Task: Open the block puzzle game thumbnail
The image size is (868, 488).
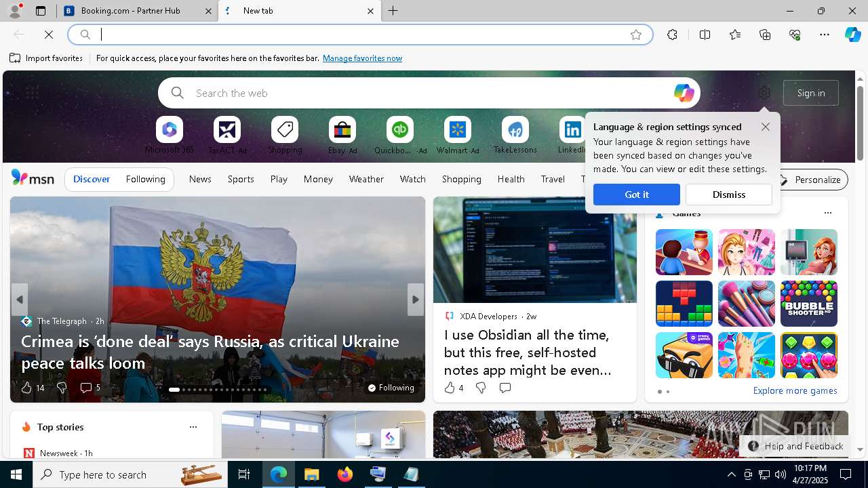Action: pos(684,304)
